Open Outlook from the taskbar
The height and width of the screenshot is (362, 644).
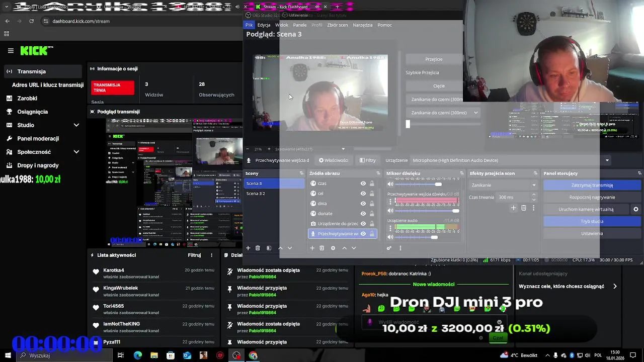tap(187, 355)
